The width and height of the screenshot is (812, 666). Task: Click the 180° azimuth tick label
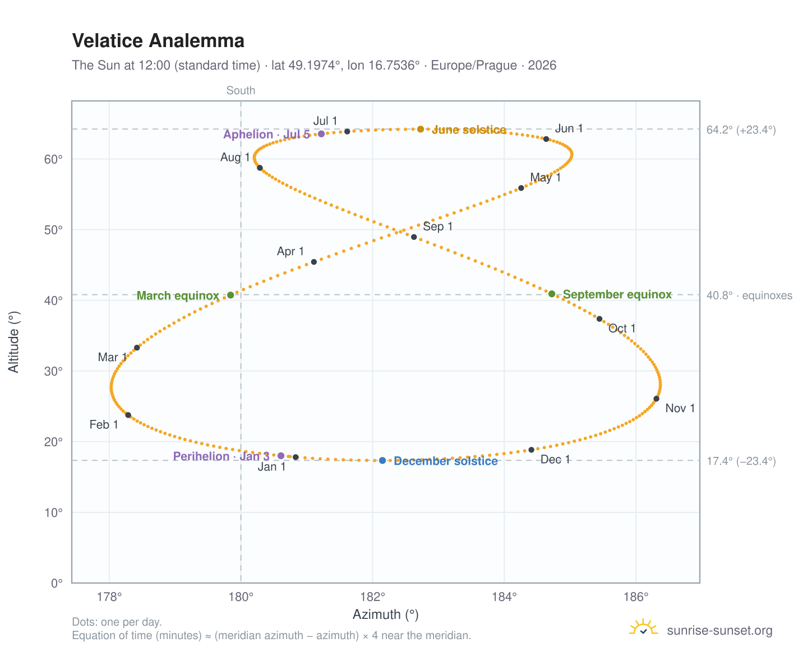(x=241, y=596)
